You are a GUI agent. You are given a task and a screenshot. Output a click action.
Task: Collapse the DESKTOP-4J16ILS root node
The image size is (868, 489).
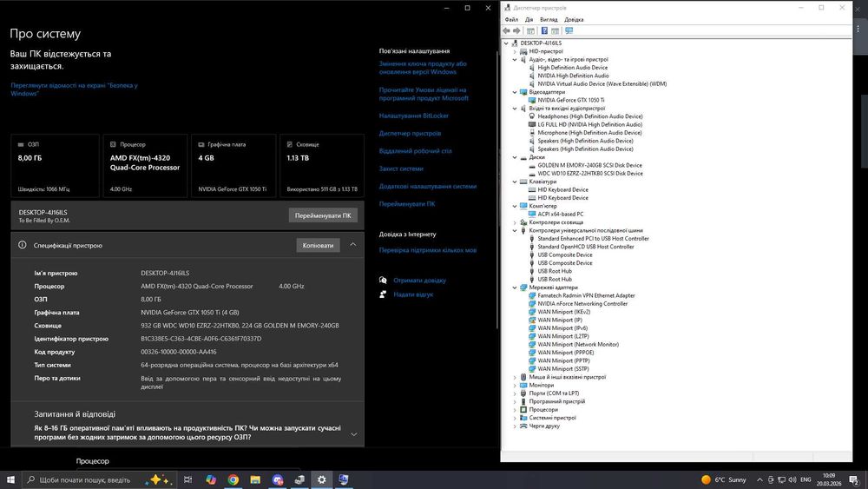[506, 43]
